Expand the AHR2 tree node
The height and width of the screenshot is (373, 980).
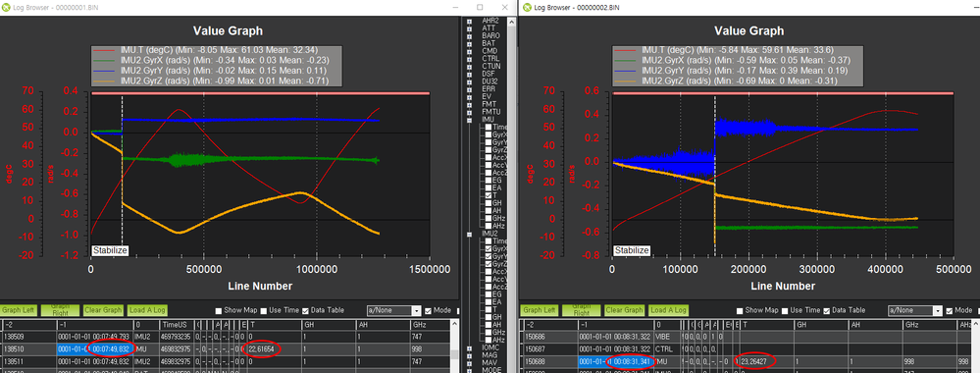tap(470, 21)
